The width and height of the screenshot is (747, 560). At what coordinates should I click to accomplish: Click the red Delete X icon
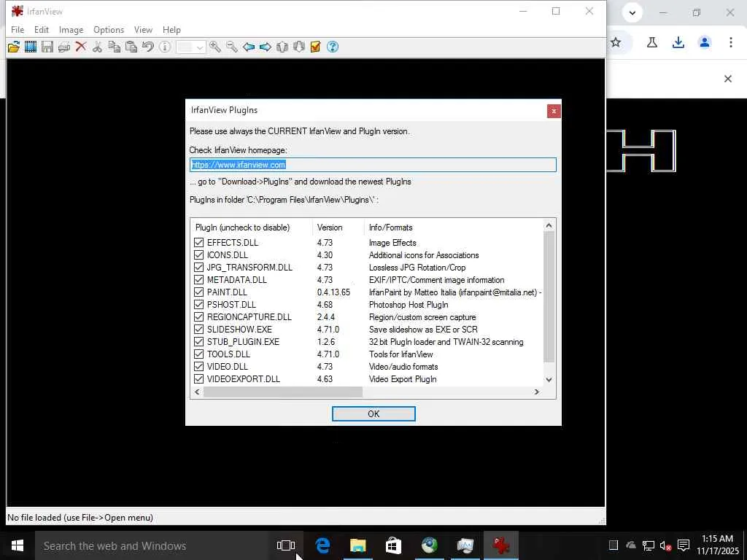80,47
